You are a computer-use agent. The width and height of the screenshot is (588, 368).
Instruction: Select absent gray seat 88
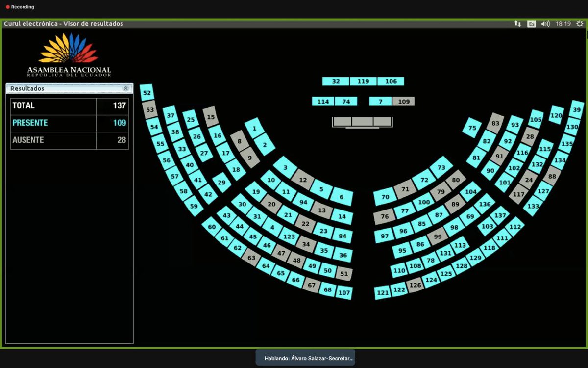552,176
